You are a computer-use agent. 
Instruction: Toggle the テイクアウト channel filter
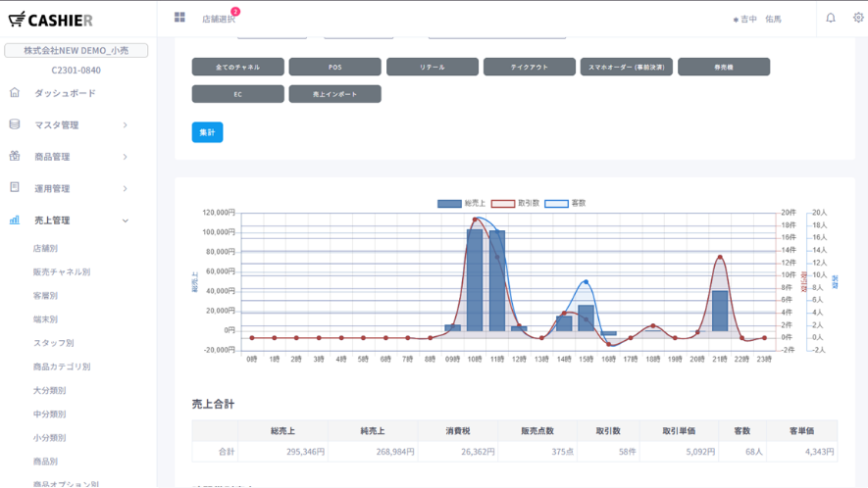(x=530, y=67)
